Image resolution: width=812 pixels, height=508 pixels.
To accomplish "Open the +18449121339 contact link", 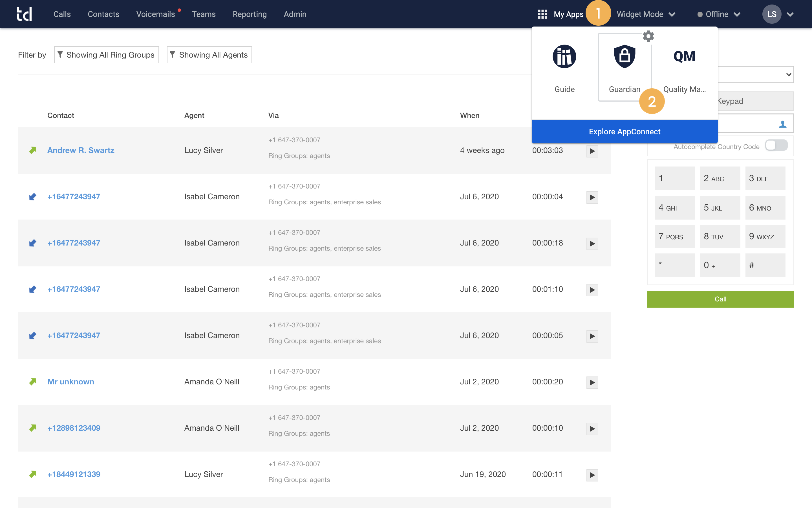I will coord(74,474).
